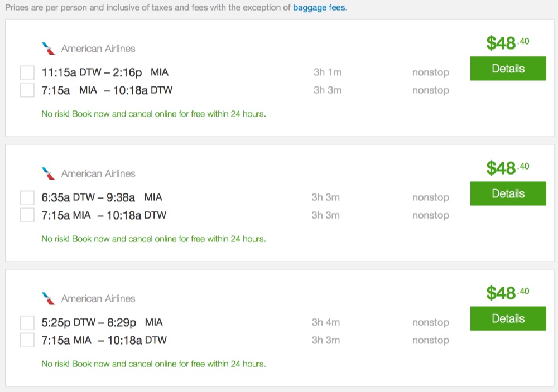Check the box for the 11:15a DTW departure
Screen dimensions: 558x392
pyautogui.click(x=27, y=72)
